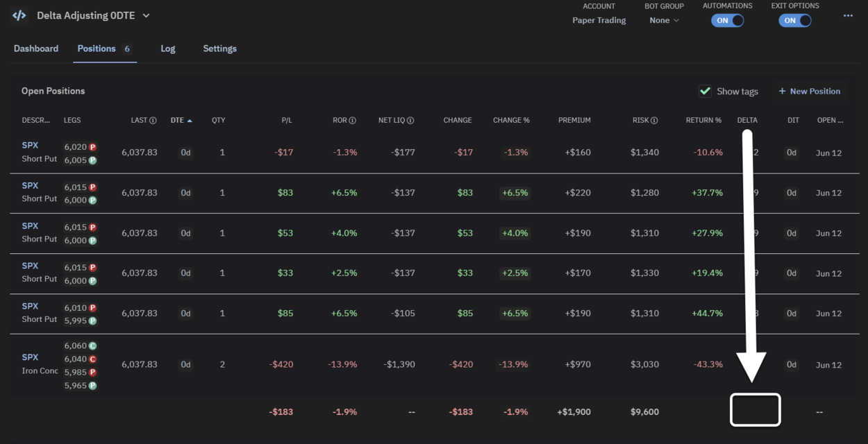This screenshot has width=868, height=444.
Task: Click the Paper Trading account label
Action: [599, 20]
